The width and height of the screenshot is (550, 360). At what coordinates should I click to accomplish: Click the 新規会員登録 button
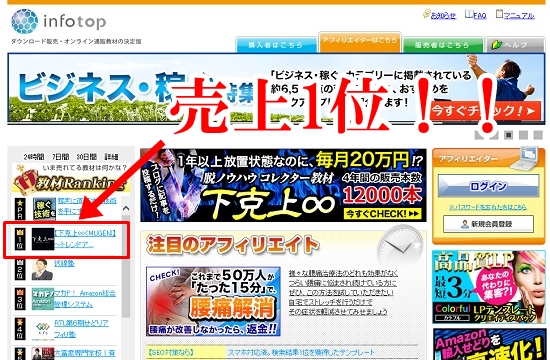pos(488,224)
